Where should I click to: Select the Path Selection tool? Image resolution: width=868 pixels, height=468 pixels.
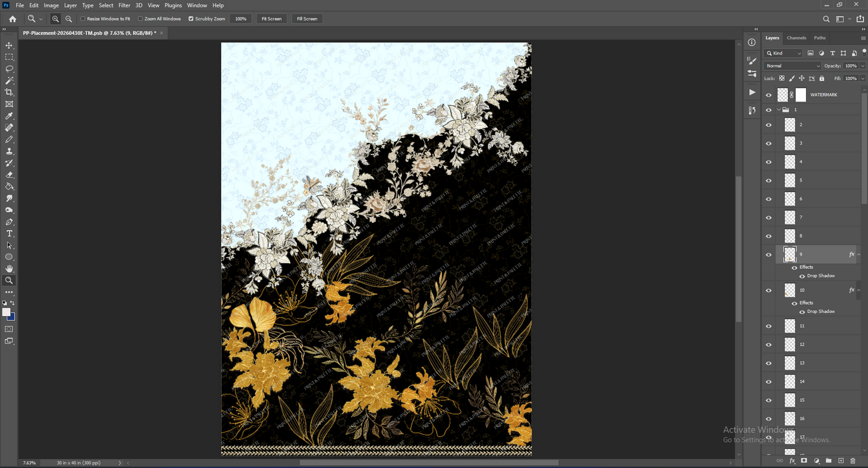tap(9, 245)
